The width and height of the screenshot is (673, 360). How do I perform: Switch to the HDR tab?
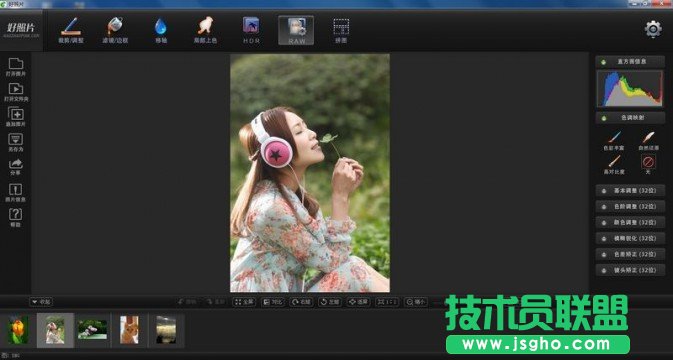[251, 30]
